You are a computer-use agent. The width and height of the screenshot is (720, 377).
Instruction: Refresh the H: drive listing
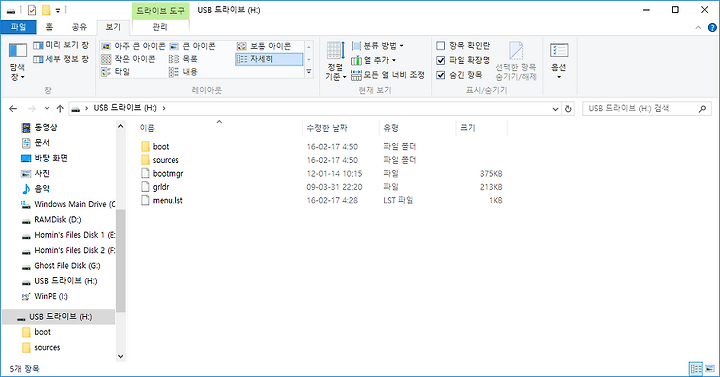pyautogui.click(x=568, y=109)
